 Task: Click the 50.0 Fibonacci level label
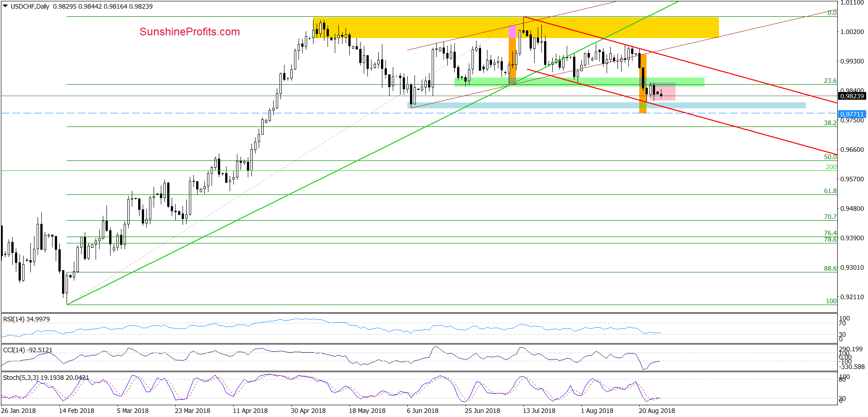point(830,157)
